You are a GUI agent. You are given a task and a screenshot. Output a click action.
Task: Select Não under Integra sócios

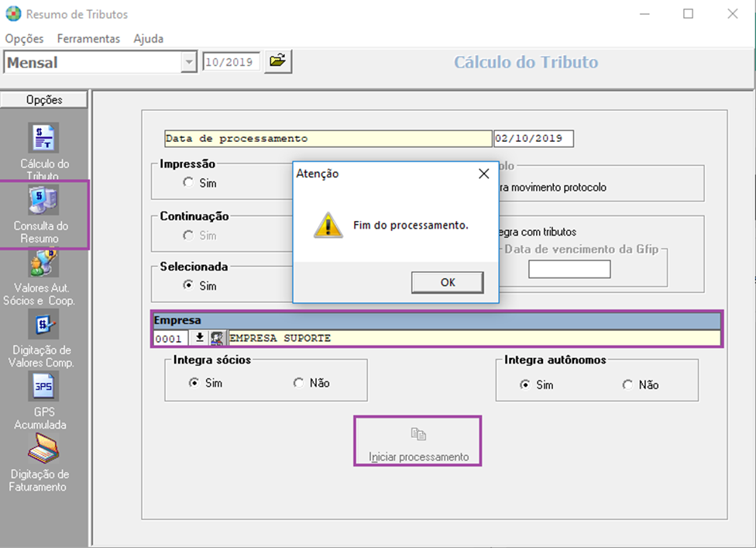(x=298, y=383)
